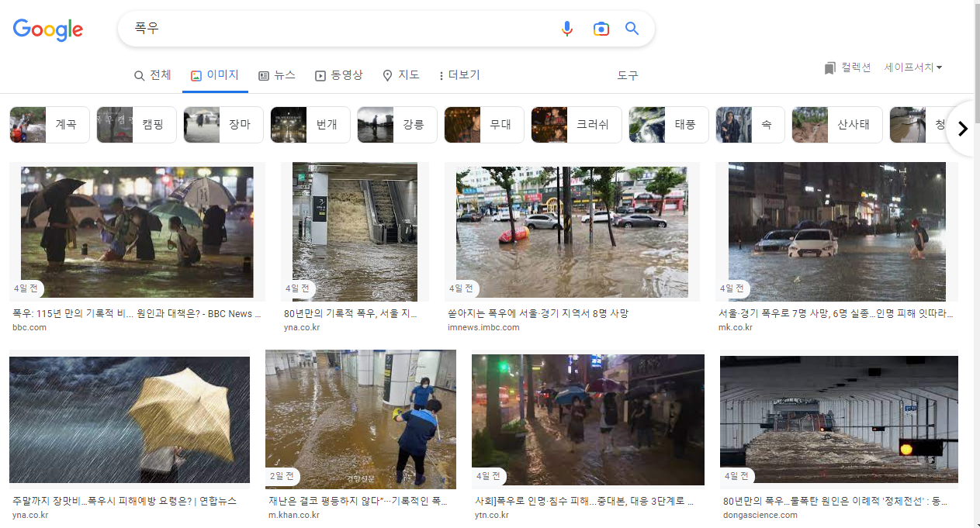Open headline 80년만의 기록적 폭우, 서울
Image resolution: width=980 pixels, height=528 pixels.
click(350, 314)
